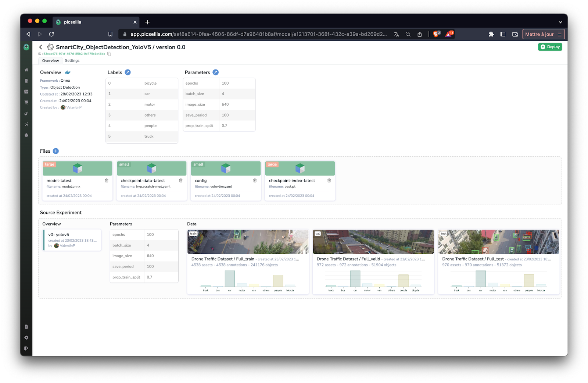This screenshot has width=588, height=383.
Task: Open the home icon in the left sidebar
Action: click(26, 70)
